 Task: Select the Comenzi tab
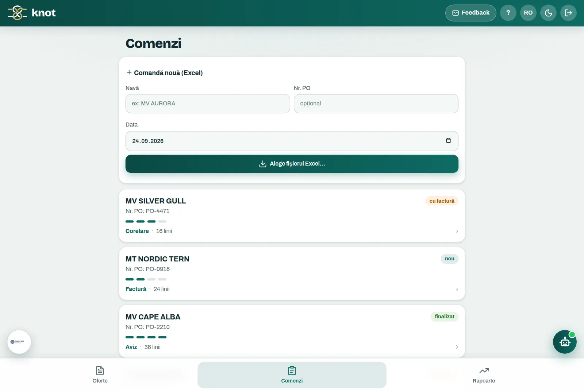292,375
